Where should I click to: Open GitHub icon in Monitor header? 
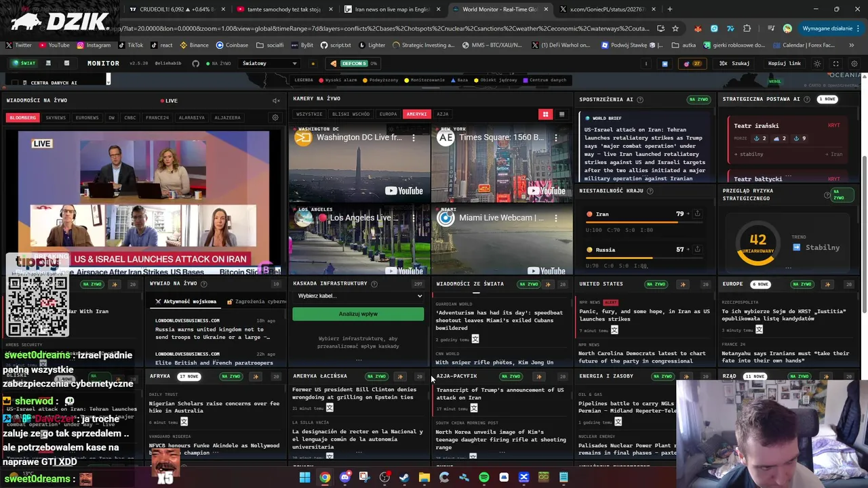(195, 63)
